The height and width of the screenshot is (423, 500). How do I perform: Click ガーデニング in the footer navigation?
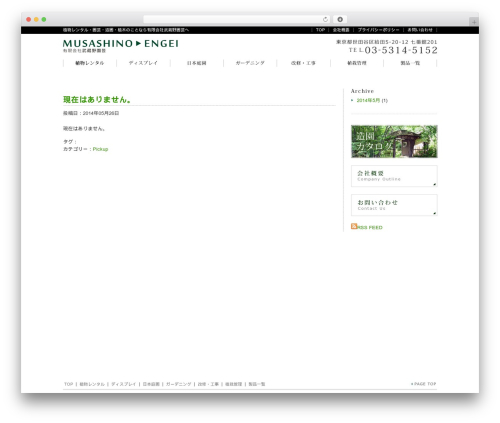pos(179,384)
